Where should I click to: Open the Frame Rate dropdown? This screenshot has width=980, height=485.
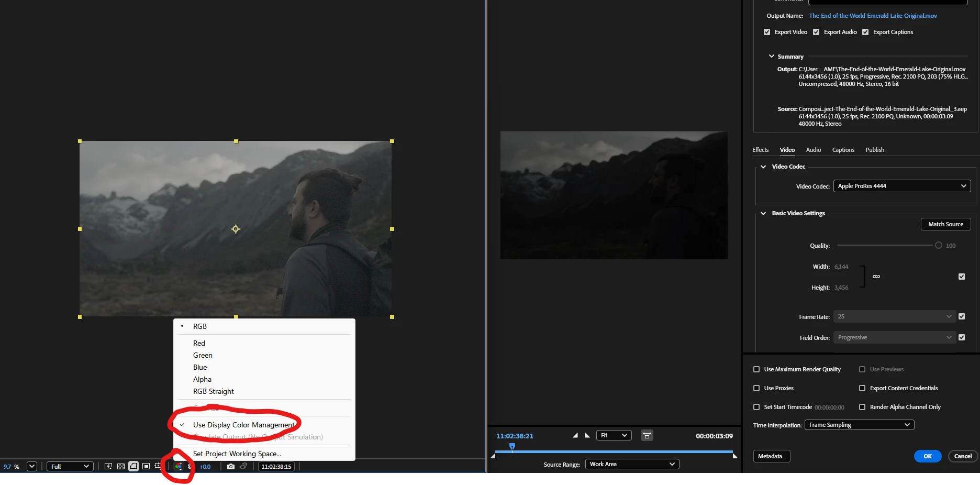(895, 316)
